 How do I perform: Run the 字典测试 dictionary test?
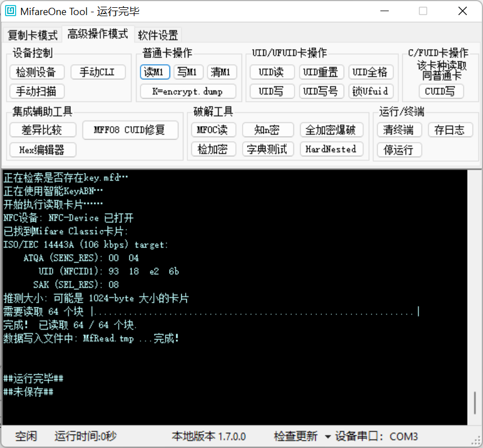(268, 149)
